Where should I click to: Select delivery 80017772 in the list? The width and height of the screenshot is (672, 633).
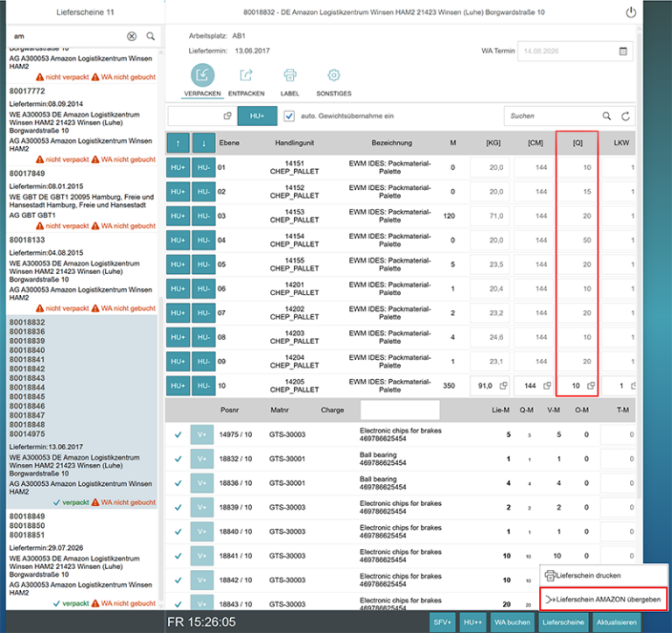pyautogui.click(x=82, y=127)
